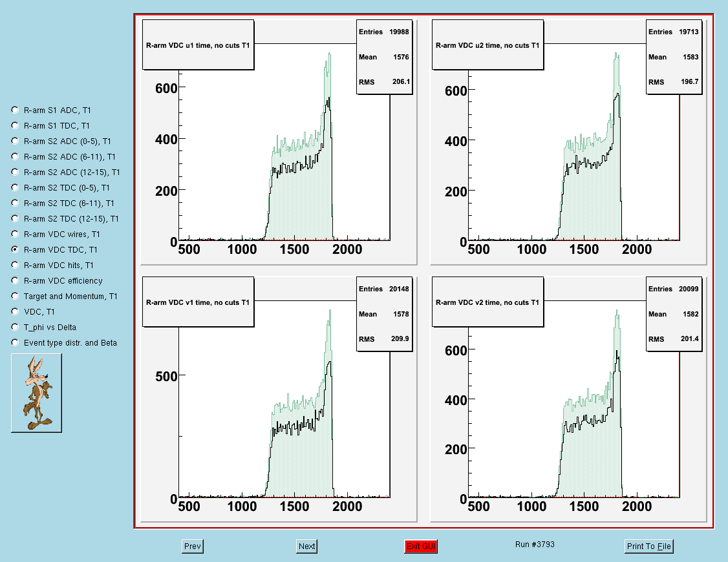Choose Target and Momentum, T1
Viewport: 728px width, 562px height.
[15, 297]
